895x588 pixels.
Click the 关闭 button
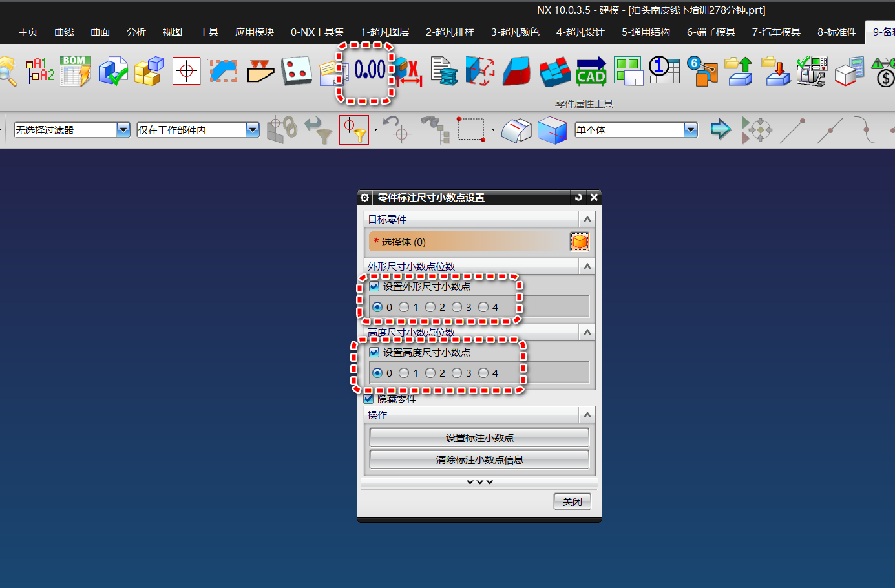573,501
